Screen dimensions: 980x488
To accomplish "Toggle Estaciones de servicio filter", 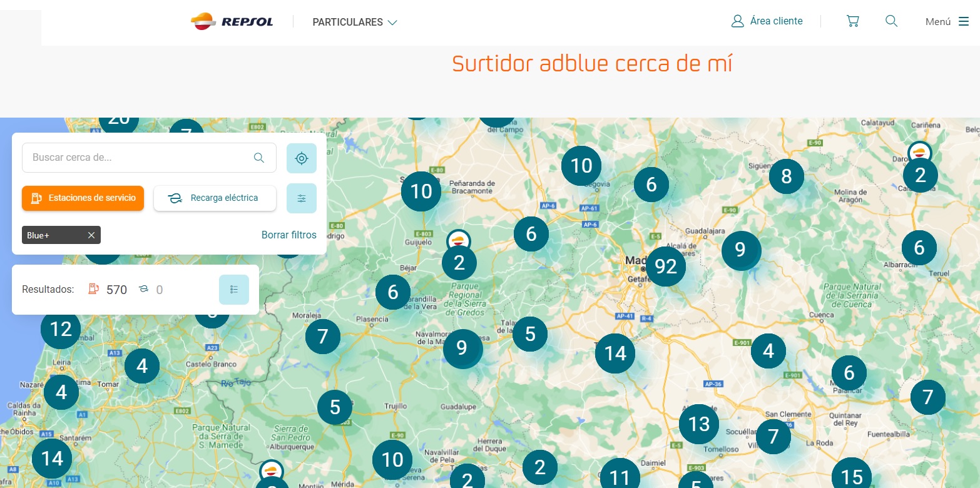I will pyautogui.click(x=83, y=198).
